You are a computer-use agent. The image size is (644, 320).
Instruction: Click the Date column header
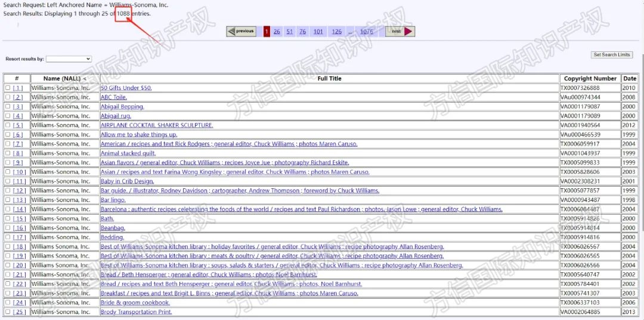[630, 78]
